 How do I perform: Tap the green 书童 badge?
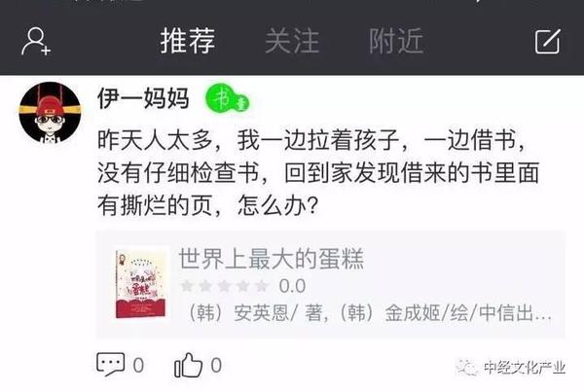point(227,98)
